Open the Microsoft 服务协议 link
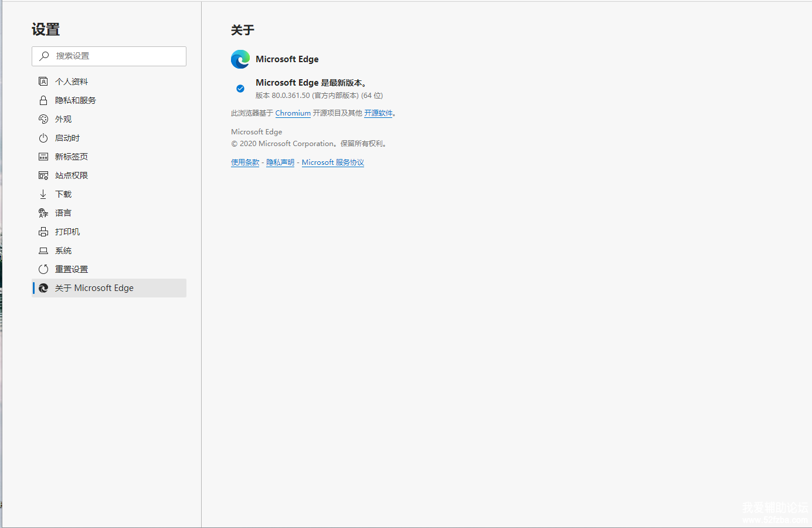Screen dimensions: 812x528 point(333,163)
